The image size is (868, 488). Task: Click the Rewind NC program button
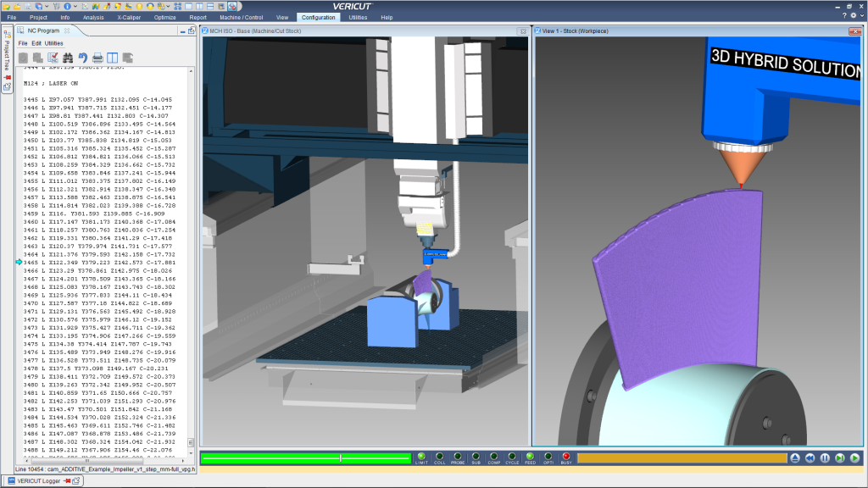pos(810,457)
